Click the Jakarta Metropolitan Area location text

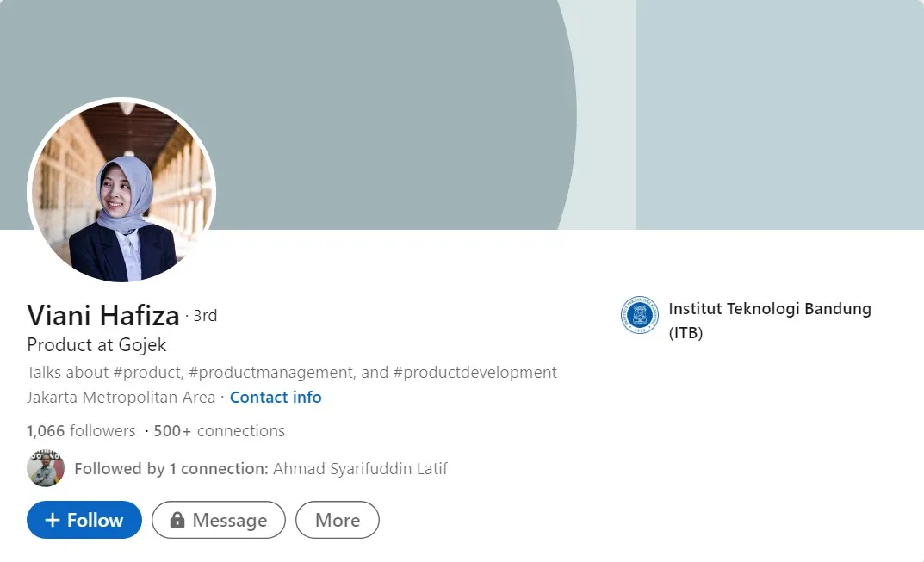tap(121, 398)
